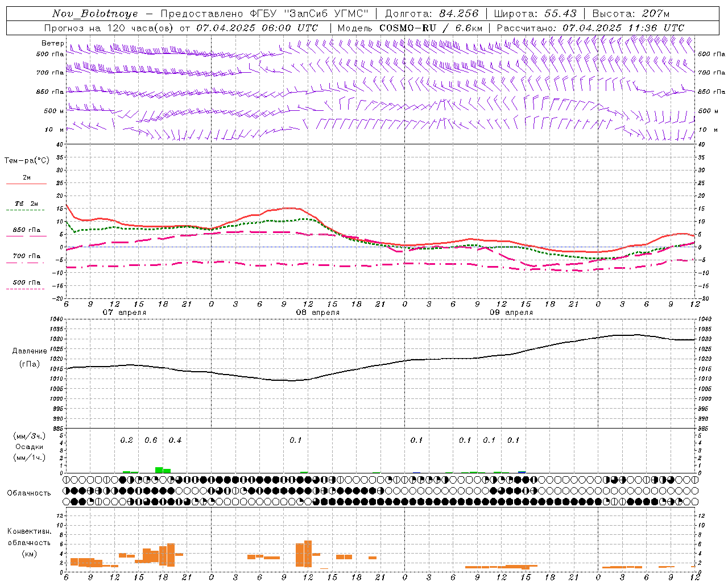Image resolution: width=728 pixels, height=582 pixels.
Task: Click the Ветер panel label
Action: pos(52,43)
